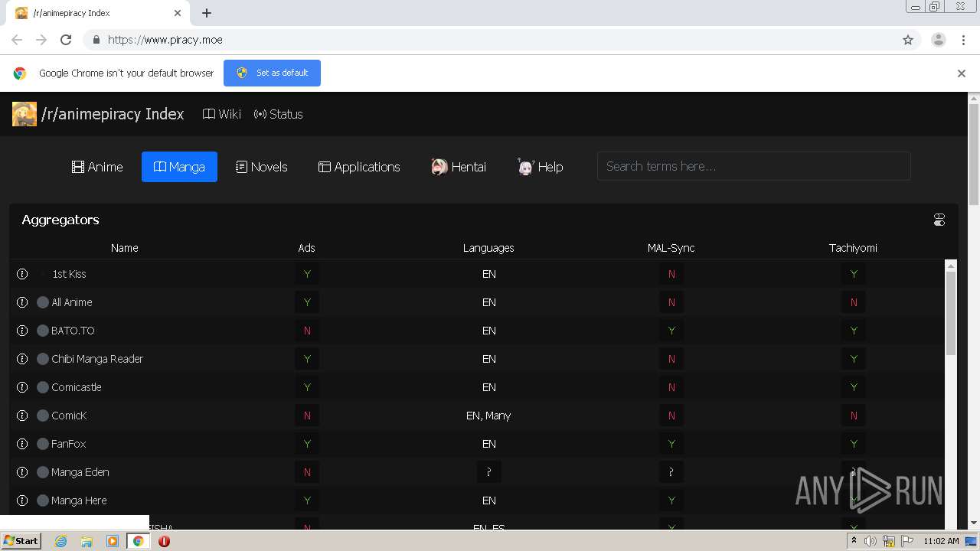Sort by the MAL-Sync column header
Screen dimensions: 980x551
pos(671,248)
